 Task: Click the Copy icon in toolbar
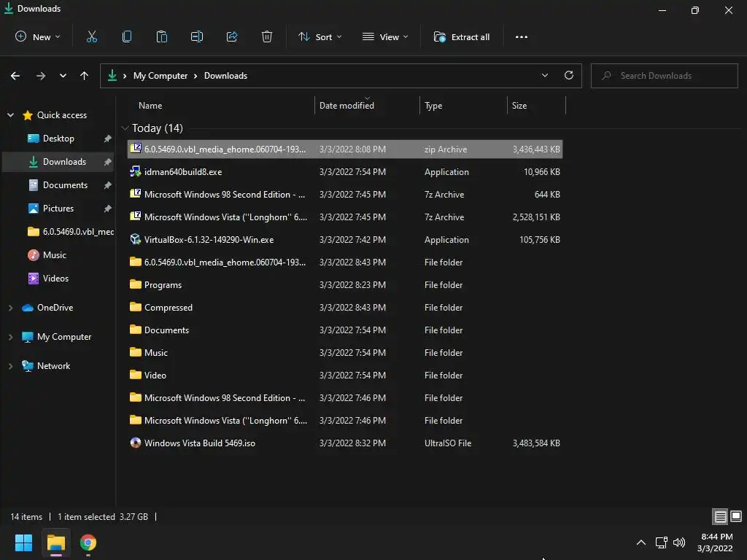click(127, 36)
